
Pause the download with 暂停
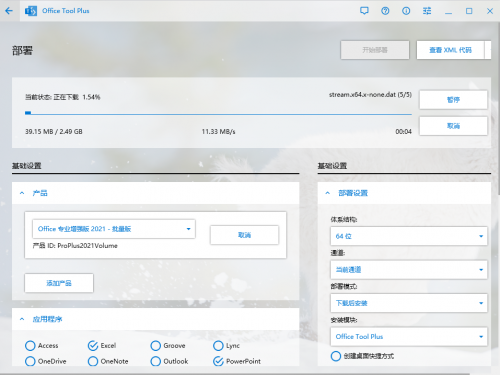click(x=453, y=100)
